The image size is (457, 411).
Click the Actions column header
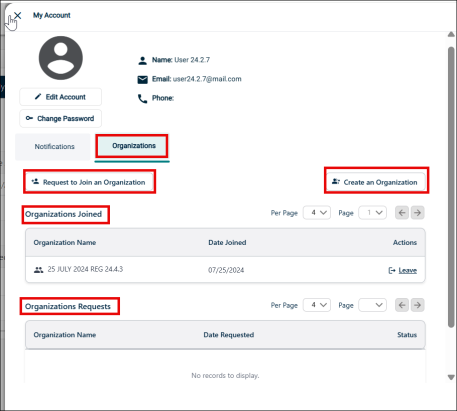click(405, 242)
